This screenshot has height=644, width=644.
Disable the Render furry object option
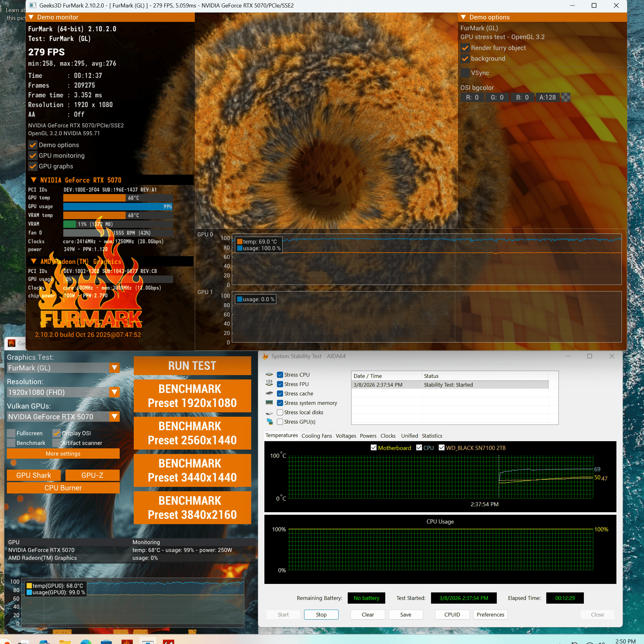465,48
